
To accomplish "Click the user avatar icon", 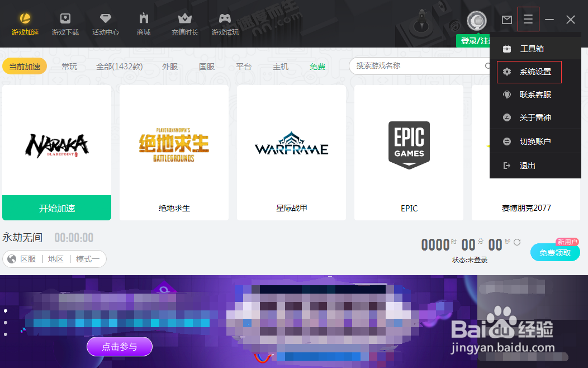I will click(477, 21).
